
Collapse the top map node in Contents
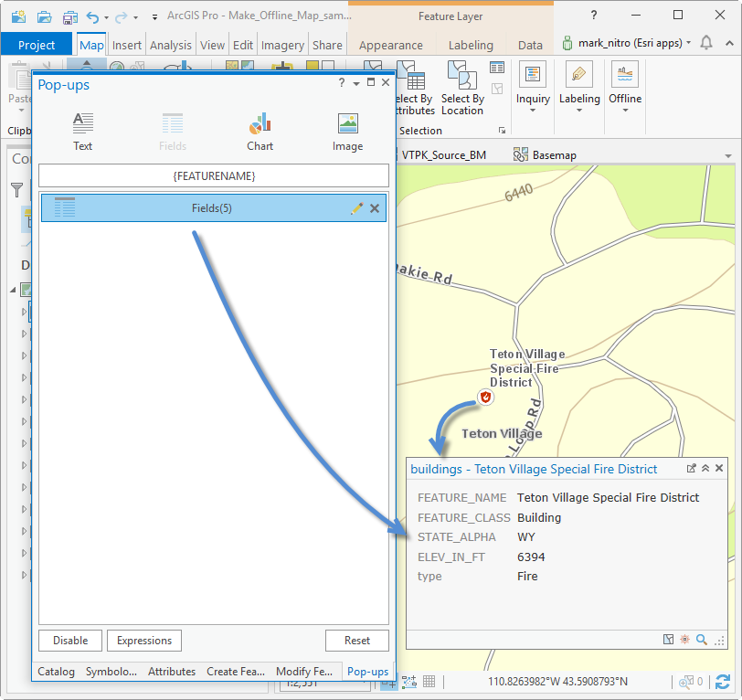pos(13,290)
